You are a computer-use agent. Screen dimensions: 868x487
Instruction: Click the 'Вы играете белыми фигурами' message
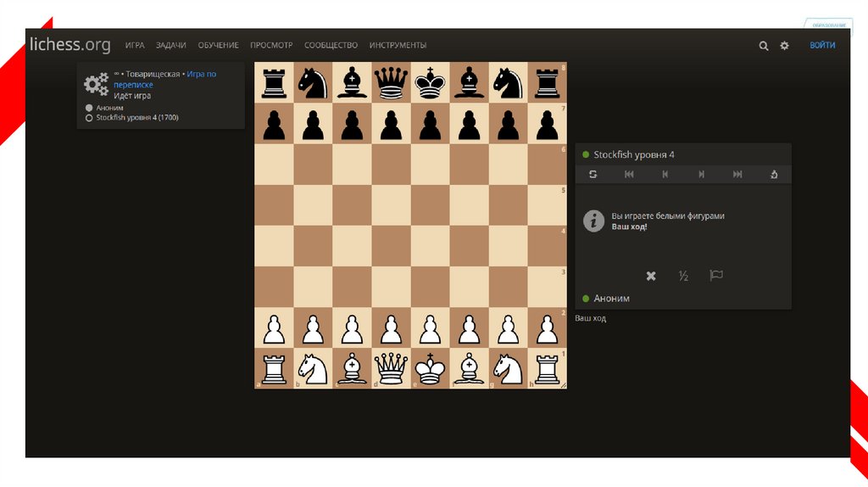click(668, 216)
